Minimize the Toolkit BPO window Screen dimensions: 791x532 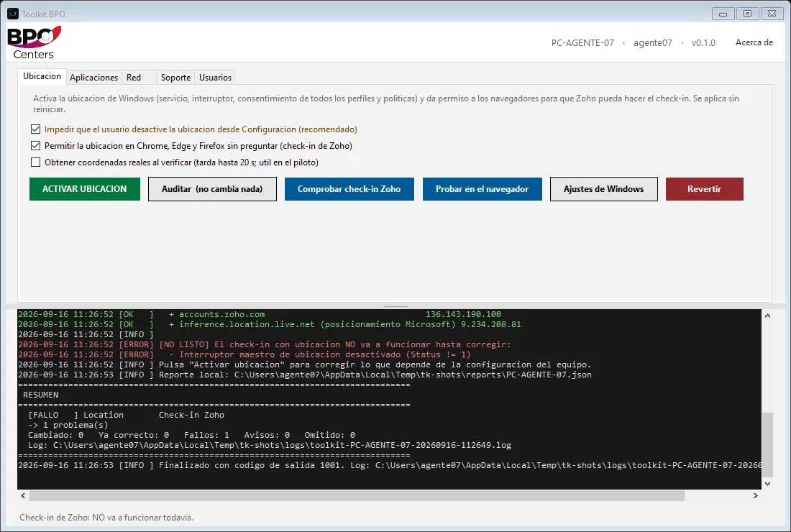click(x=723, y=14)
